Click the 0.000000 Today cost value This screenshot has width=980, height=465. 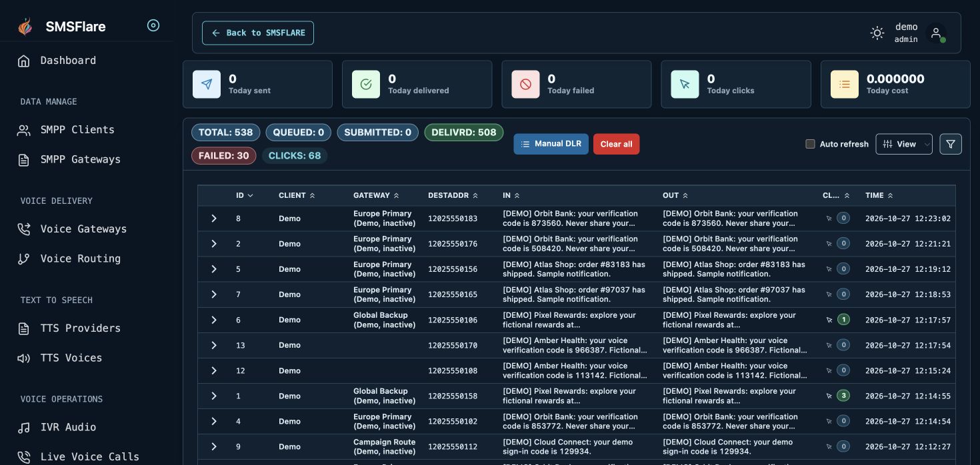pyautogui.click(x=895, y=79)
